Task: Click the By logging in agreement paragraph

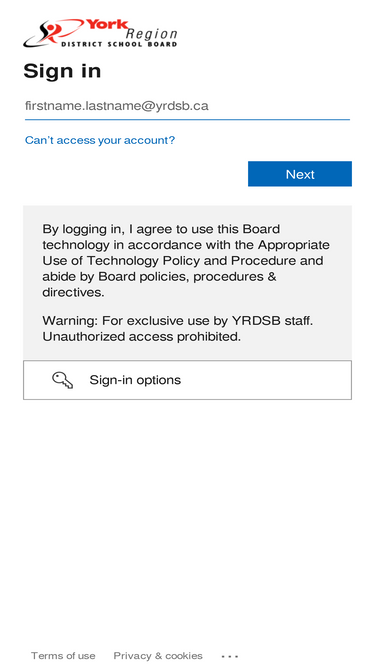Action: 186,260
